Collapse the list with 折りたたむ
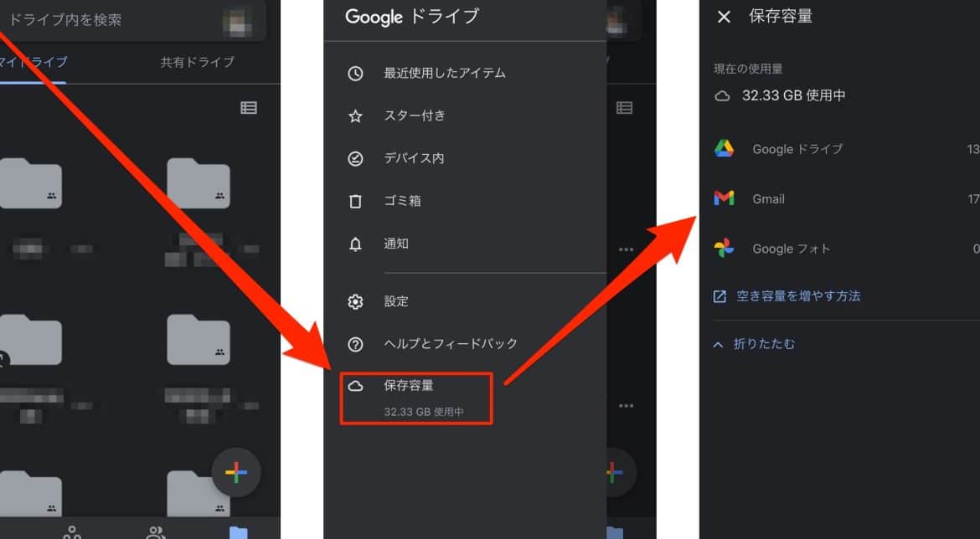 pos(763,344)
